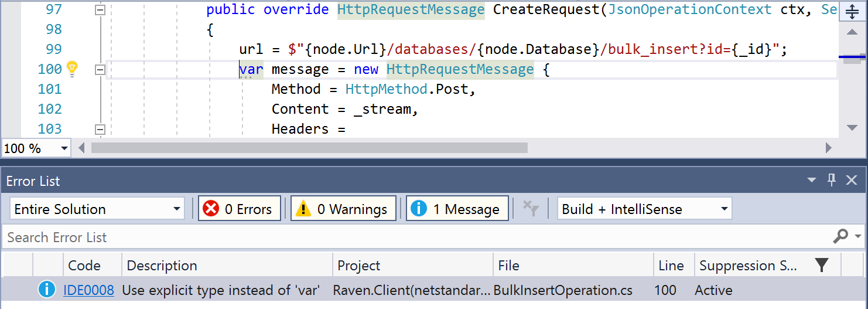Toggle the 1 Message filter

pos(456,209)
